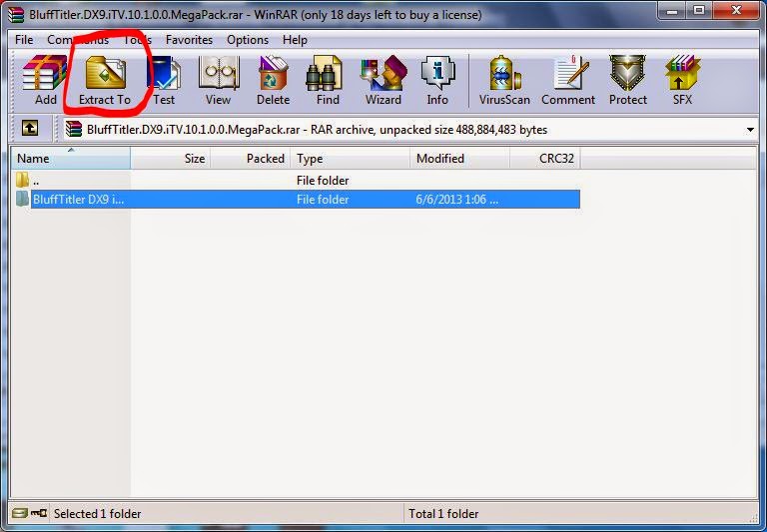Sort by the CRC32 column header

[545, 158]
